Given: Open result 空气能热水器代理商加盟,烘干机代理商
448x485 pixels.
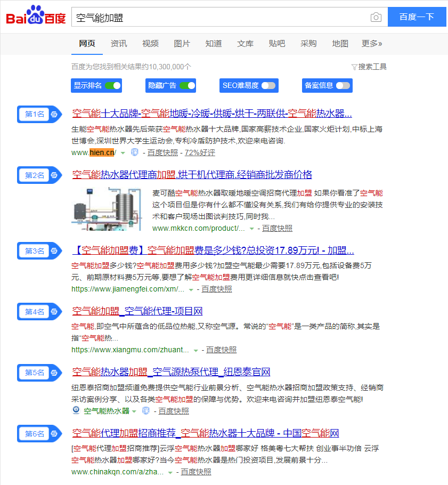Looking at the screenshot, I should [x=192, y=174].
